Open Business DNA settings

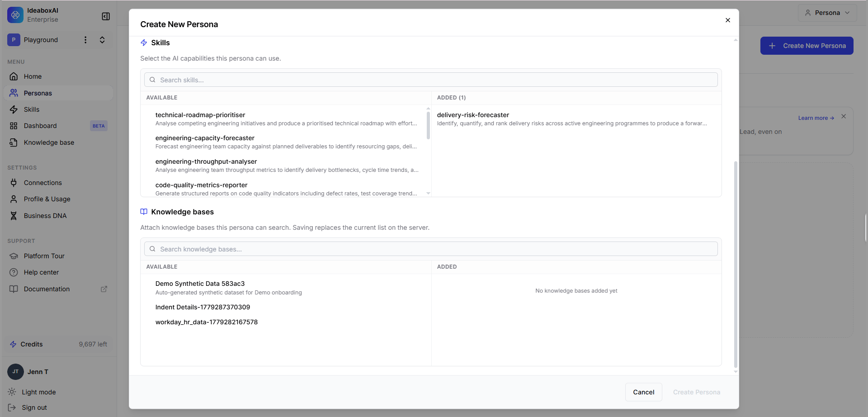(58, 216)
